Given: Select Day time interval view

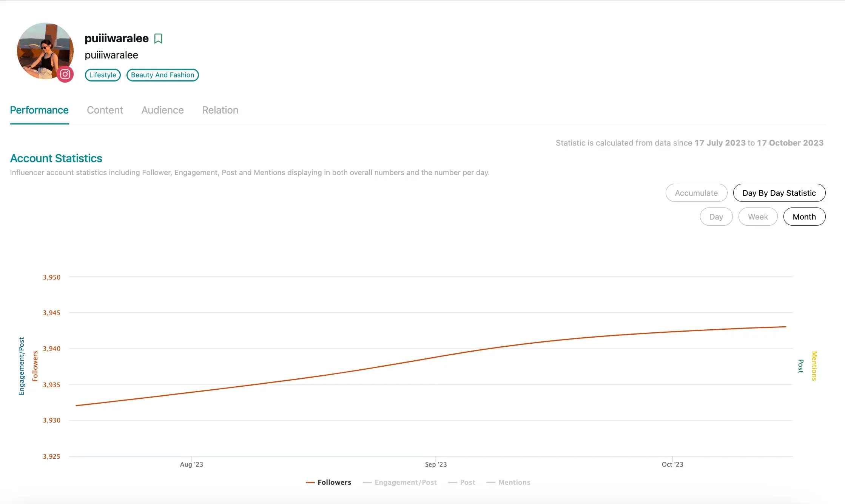Looking at the screenshot, I should (716, 217).
